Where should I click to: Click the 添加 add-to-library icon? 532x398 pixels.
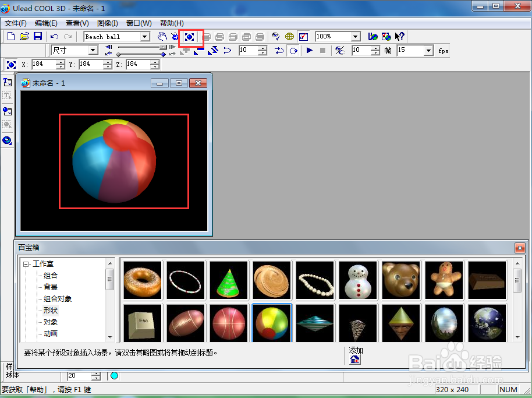[354, 360]
